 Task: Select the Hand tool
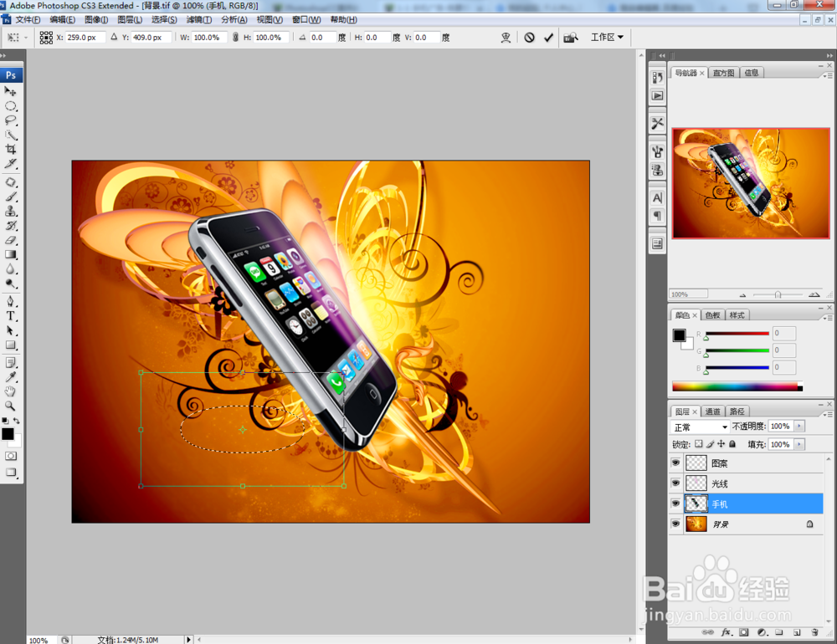click(10, 391)
